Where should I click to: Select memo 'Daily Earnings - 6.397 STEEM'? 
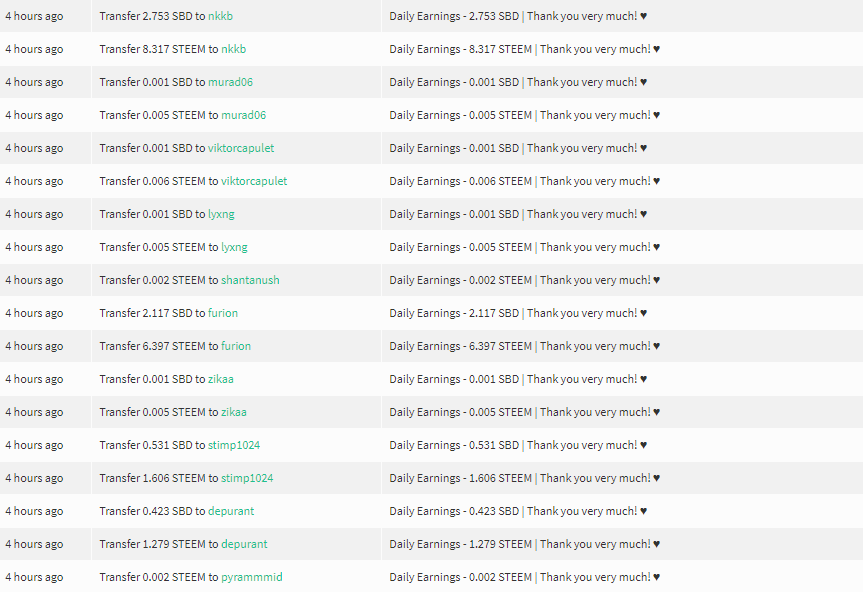pyautogui.click(x=460, y=346)
